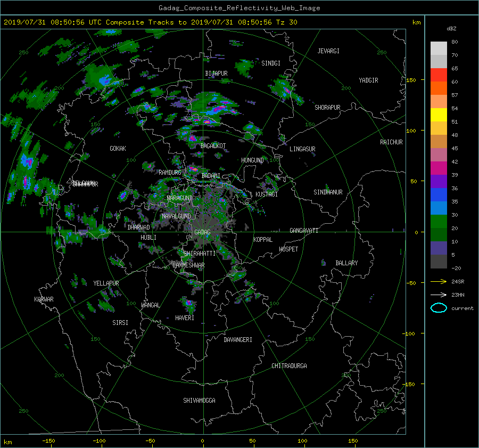This screenshot has height=448, width=479.
Task: Click the HUNGUND city label
Action: pos(252,160)
